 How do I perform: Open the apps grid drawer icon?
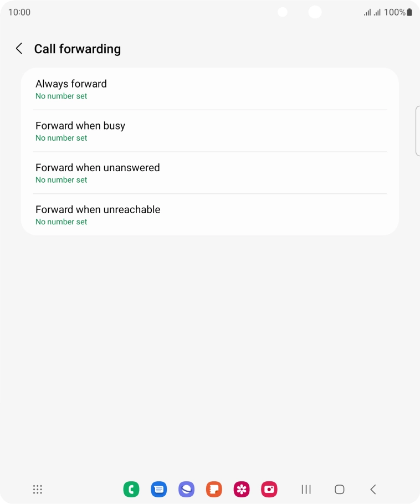pos(38,489)
